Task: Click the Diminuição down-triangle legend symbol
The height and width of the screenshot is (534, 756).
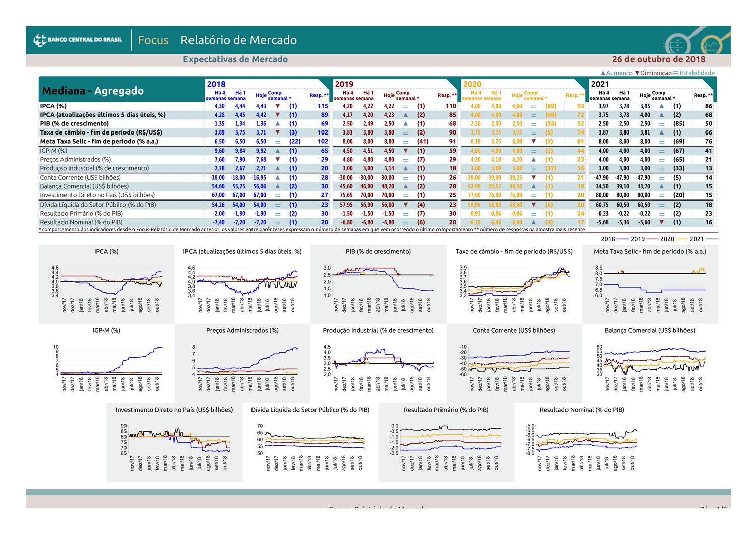Action: pyautogui.click(x=637, y=73)
